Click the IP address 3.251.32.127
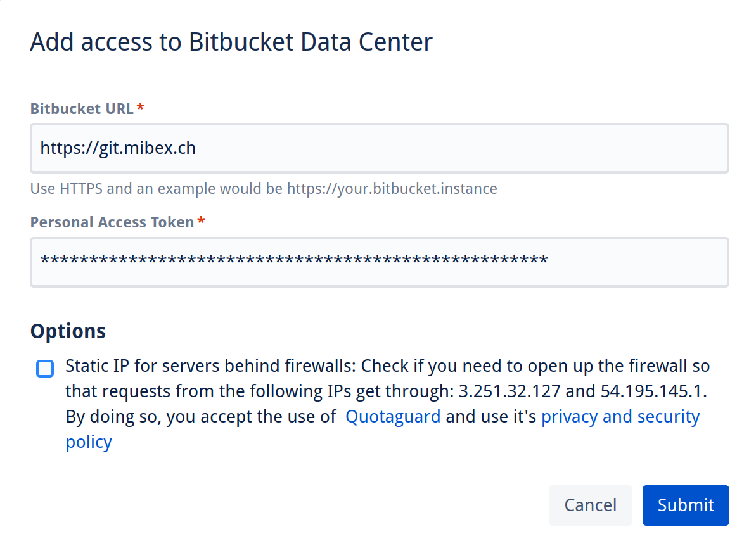The height and width of the screenshot is (553, 756). [509, 391]
